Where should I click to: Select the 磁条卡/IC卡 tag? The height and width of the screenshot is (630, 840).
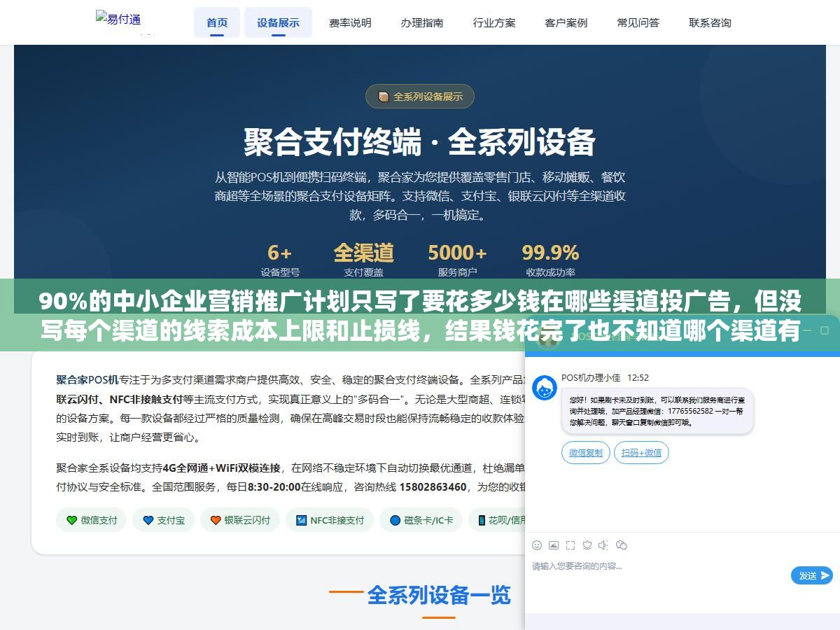421,520
